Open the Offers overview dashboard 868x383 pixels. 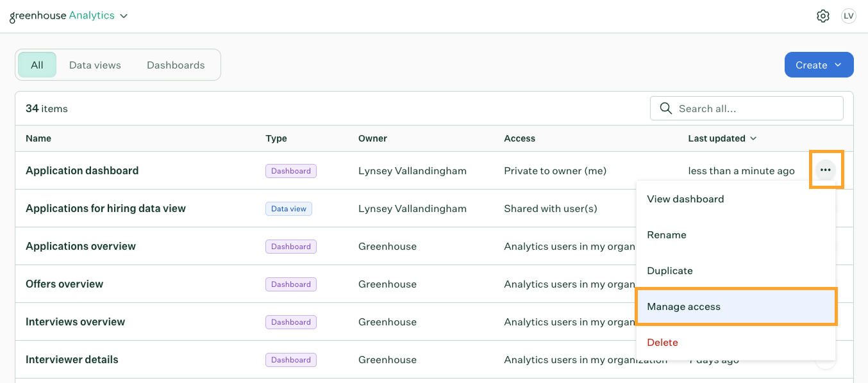point(64,284)
